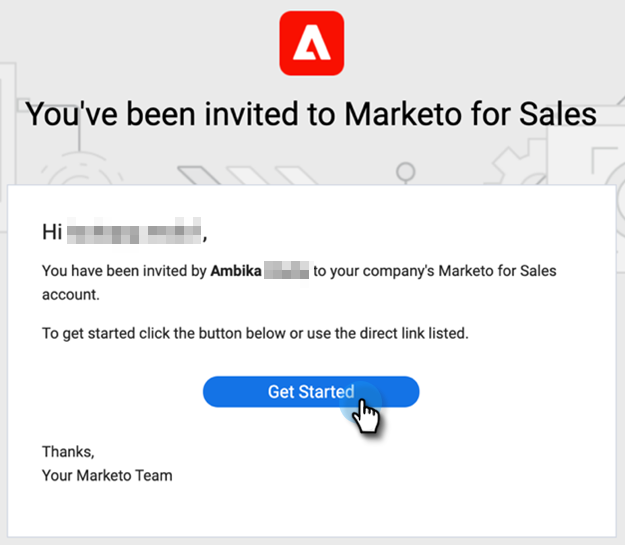Click "You have been invited by" text
The height and width of the screenshot is (545, 625).
[x=124, y=271]
